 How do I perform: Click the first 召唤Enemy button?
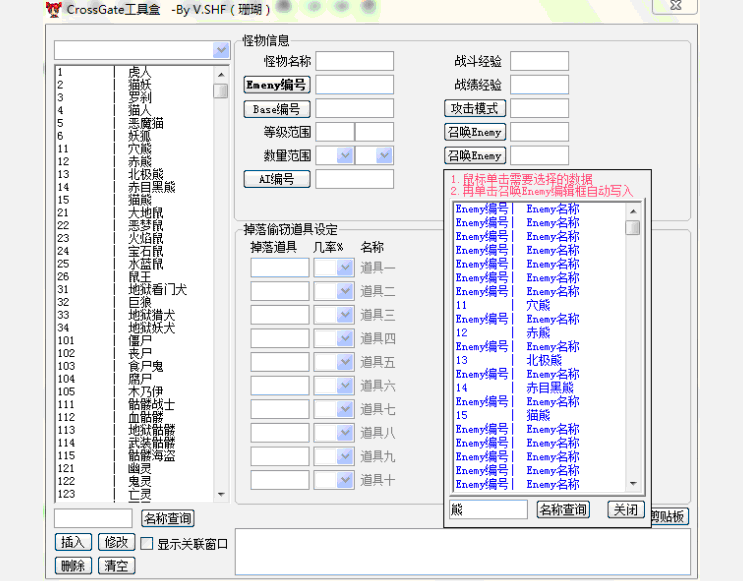(475, 132)
